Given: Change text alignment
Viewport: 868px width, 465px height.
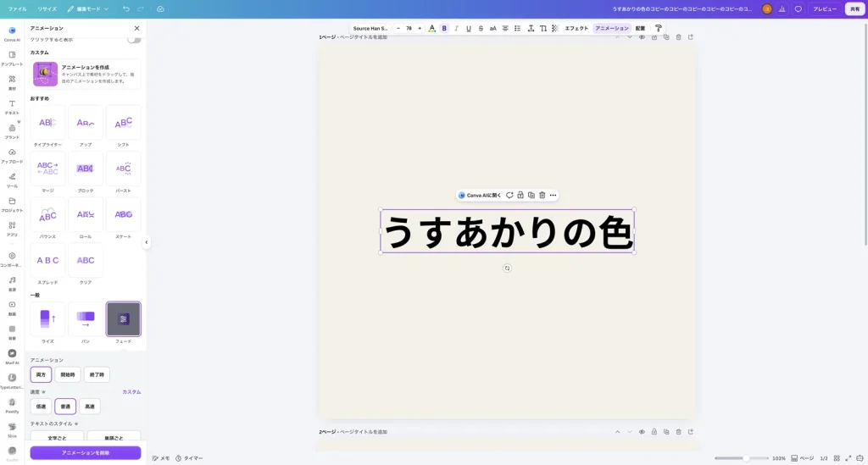Looking at the screenshot, I should click(505, 28).
